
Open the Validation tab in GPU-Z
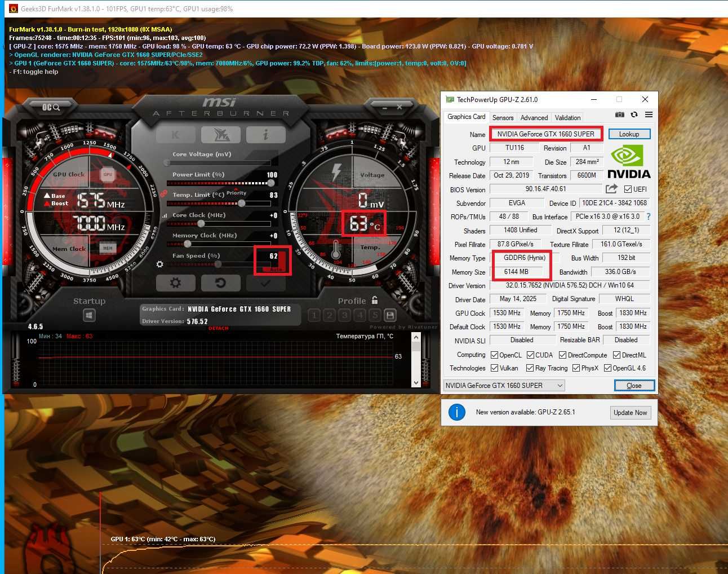567,118
